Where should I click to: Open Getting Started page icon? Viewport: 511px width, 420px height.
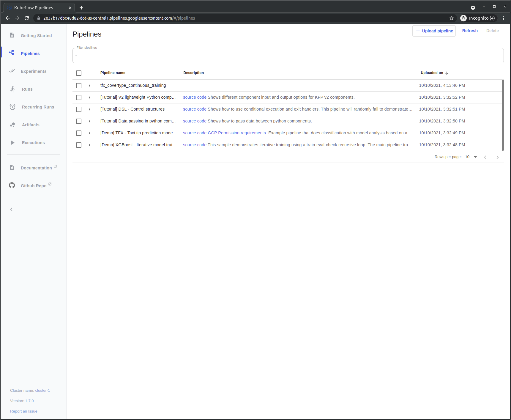tap(12, 35)
